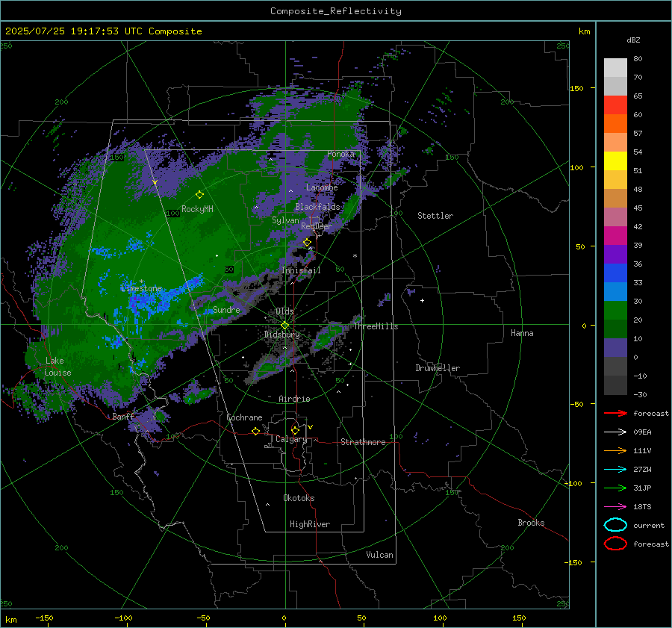The width and height of the screenshot is (672, 628).
Task: Click the RockyMH label
Action: 197,209
